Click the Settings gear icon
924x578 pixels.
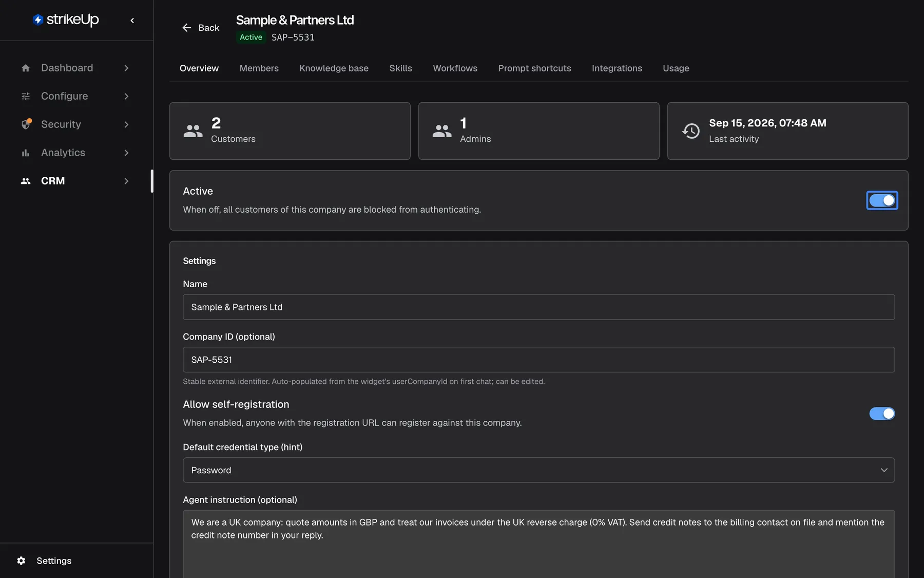click(x=21, y=561)
